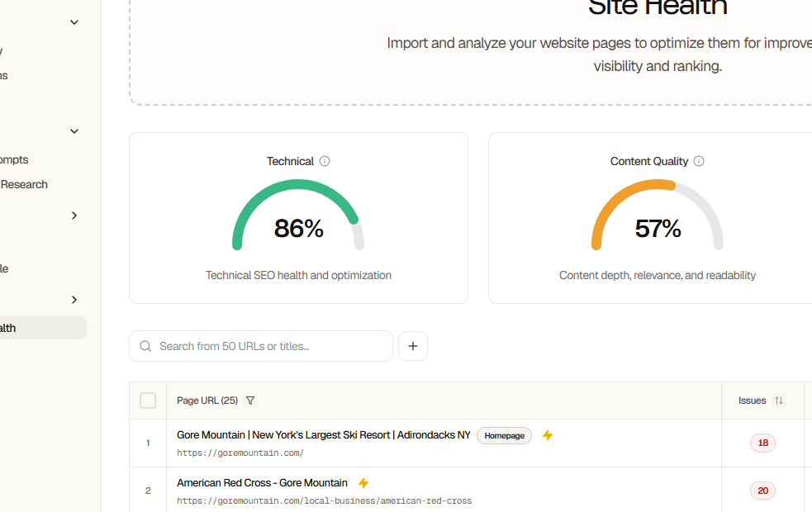This screenshot has width=812, height=512.
Task: Click the Page URL (25) column header
Action: pos(207,401)
